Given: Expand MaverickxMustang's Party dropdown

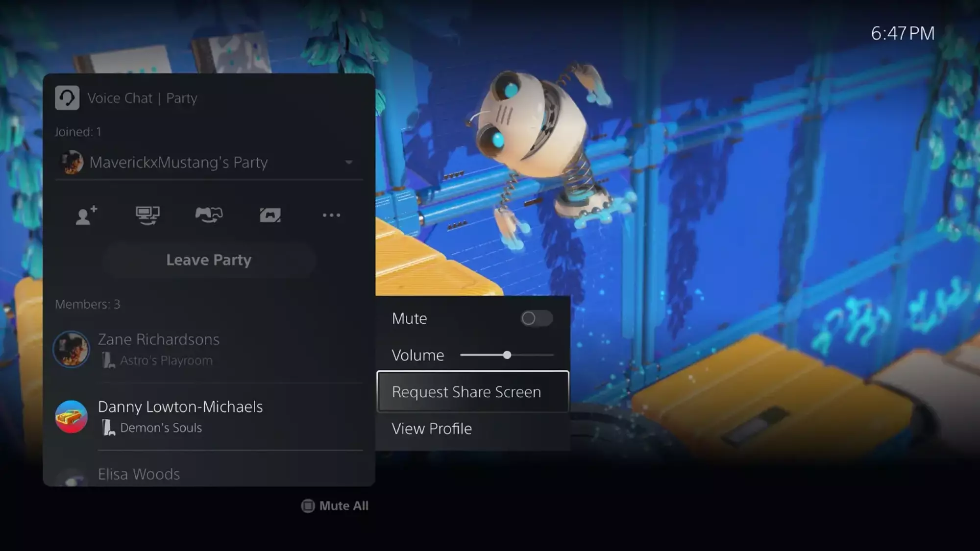Looking at the screenshot, I should pos(349,162).
